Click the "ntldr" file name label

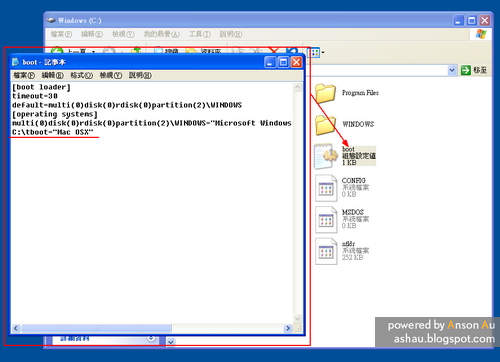click(x=348, y=244)
